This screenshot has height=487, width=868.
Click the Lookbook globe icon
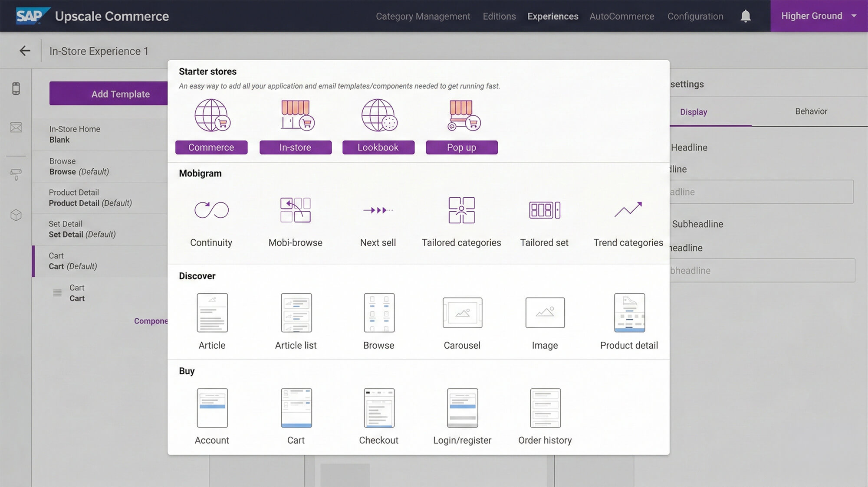(x=379, y=115)
